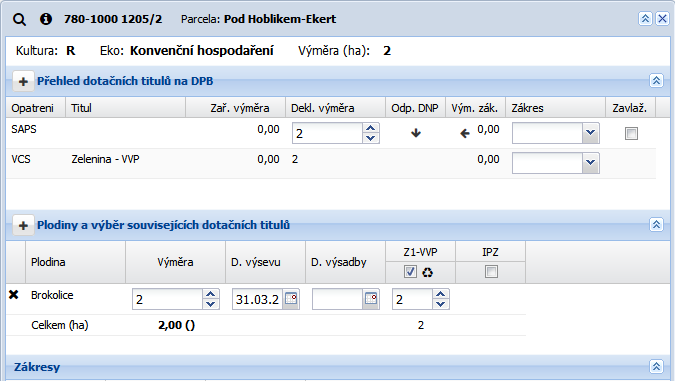
Task: Click Zákresy section heading
Action: pos(37,367)
